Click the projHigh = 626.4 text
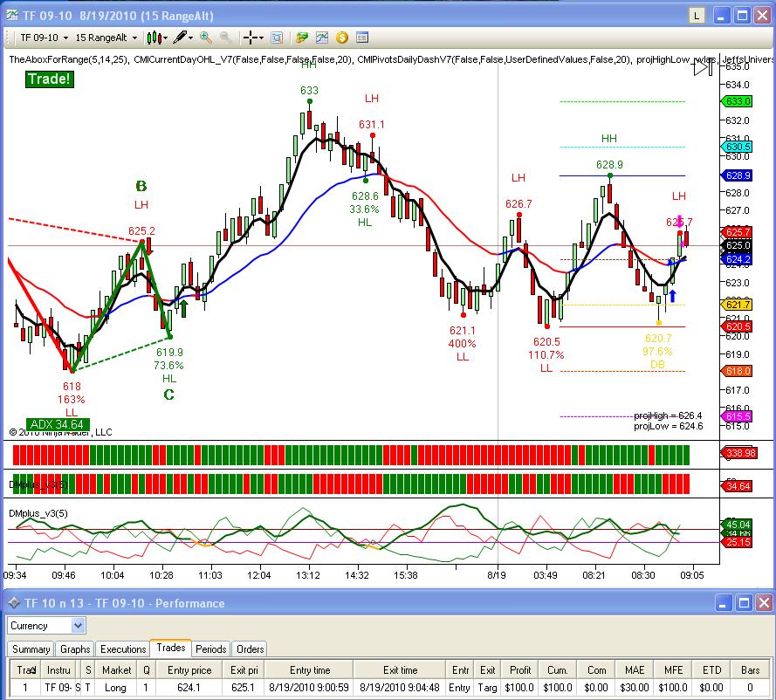Viewport: 776px width, 700px height. tap(668, 415)
